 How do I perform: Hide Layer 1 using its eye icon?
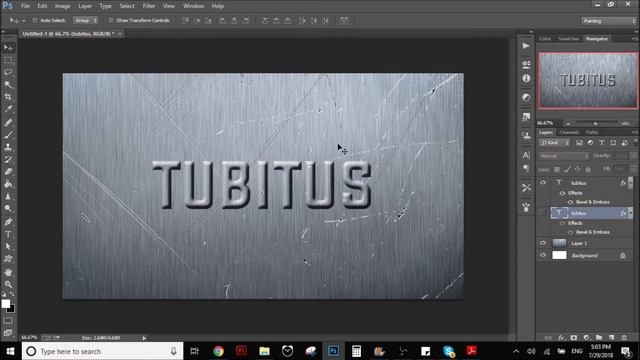point(543,243)
